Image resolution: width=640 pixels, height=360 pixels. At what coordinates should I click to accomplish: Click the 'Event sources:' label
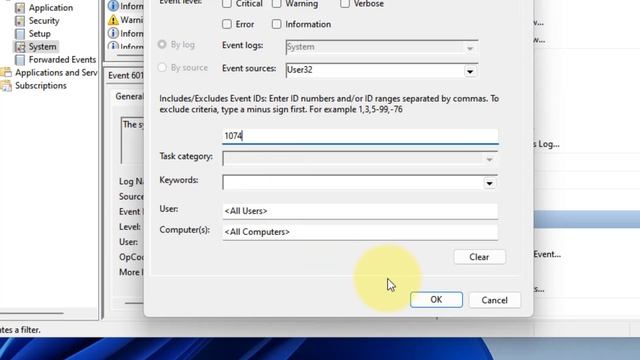pyautogui.click(x=249, y=68)
